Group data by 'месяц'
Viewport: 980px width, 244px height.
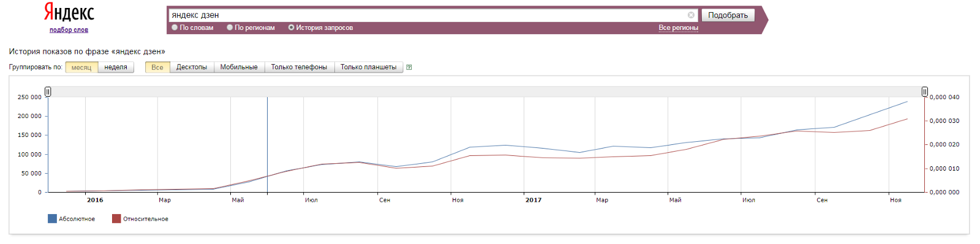(81, 67)
